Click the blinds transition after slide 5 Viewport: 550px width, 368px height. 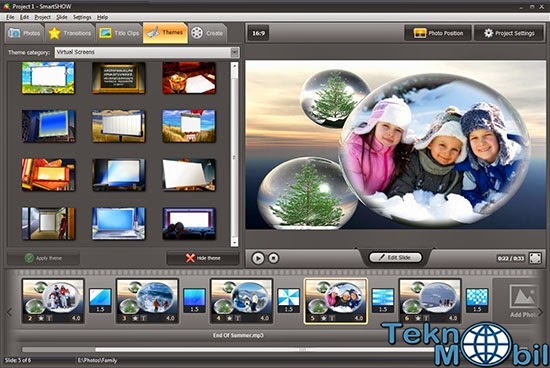click(x=383, y=300)
